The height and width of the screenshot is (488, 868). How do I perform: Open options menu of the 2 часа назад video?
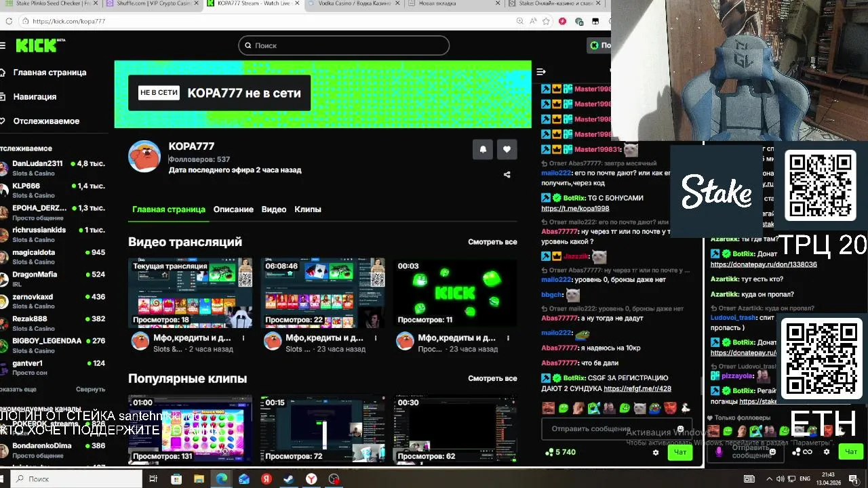(243, 338)
